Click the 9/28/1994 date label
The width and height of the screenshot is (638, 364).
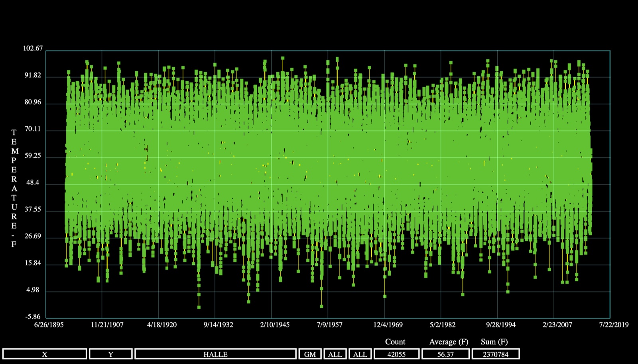501,325
